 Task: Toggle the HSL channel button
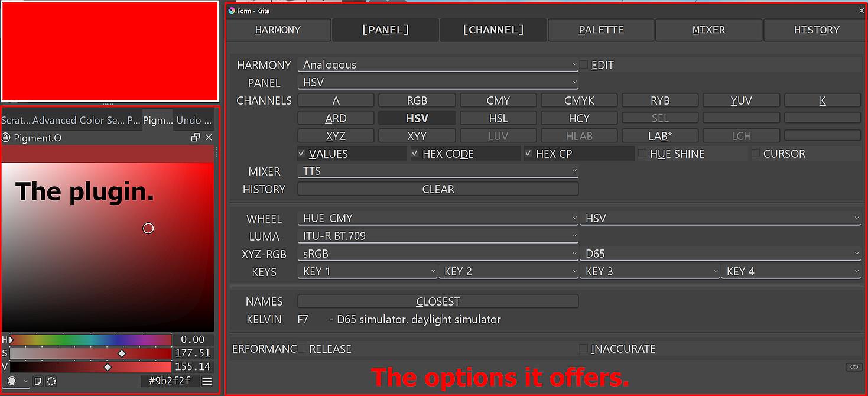[498, 118]
